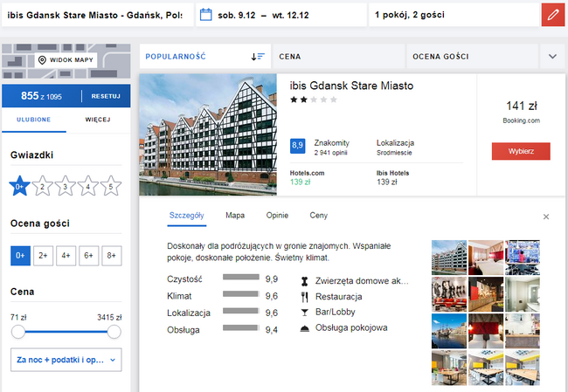Click the Obsługa 9,4 rating row
This screenshot has height=392, width=568.
point(223,330)
